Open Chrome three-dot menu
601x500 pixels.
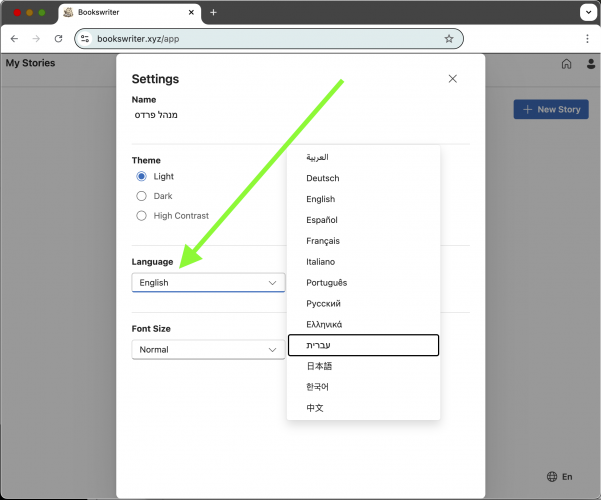pos(587,38)
